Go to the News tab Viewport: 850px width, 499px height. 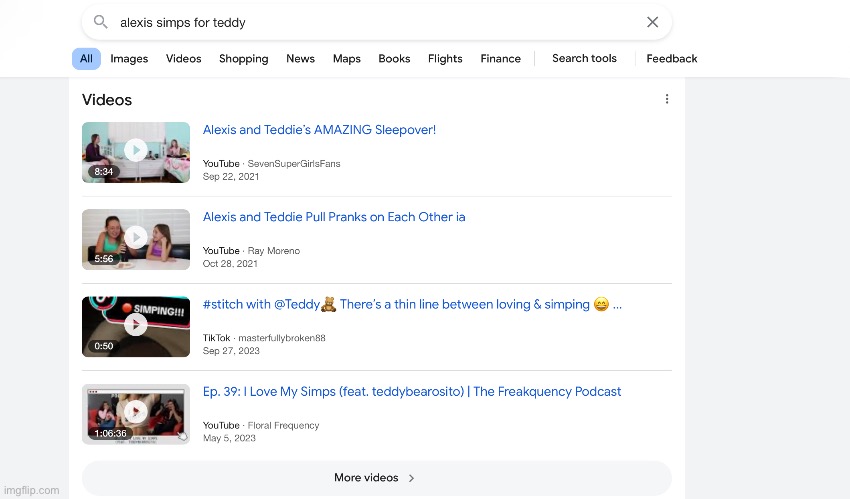pos(300,59)
